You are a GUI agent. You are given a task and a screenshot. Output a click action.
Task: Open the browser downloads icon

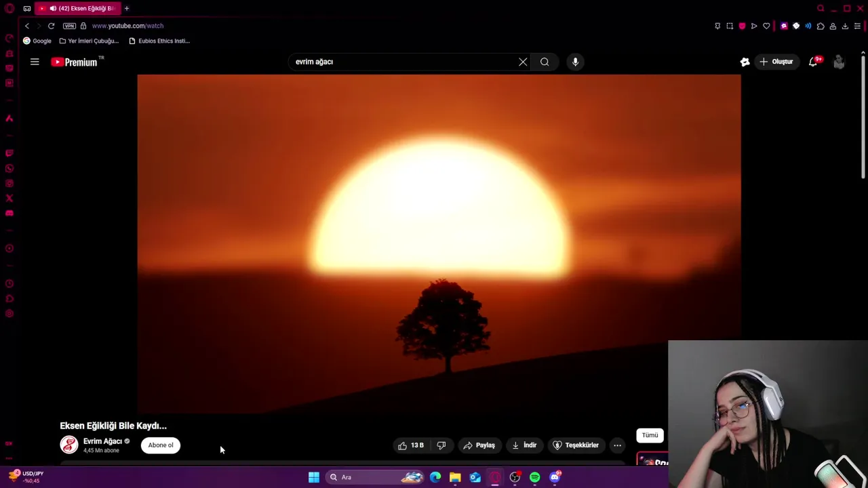[x=845, y=26]
